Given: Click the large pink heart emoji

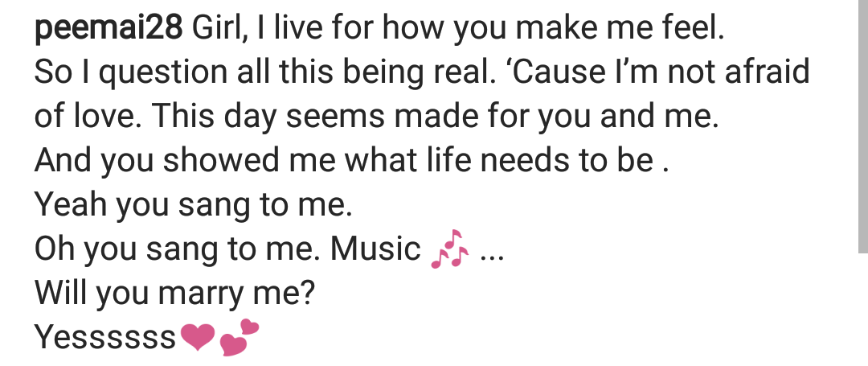Looking at the screenshot, I should point(198,337).
